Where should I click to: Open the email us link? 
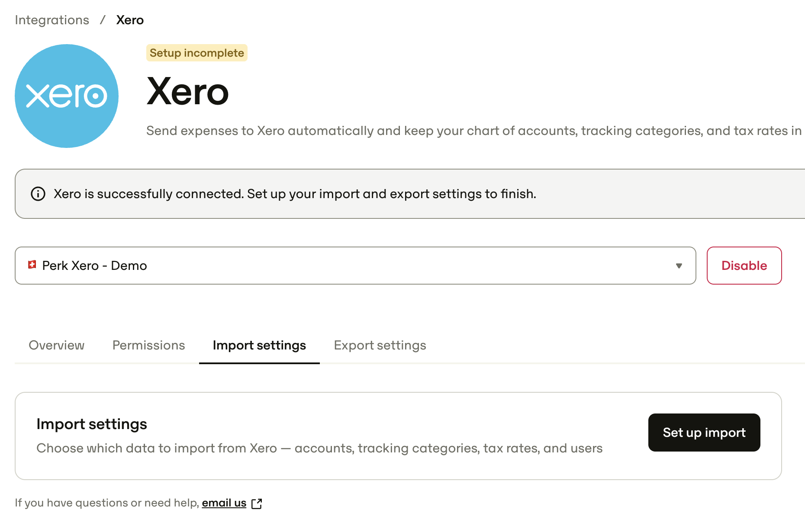(224, 503)
